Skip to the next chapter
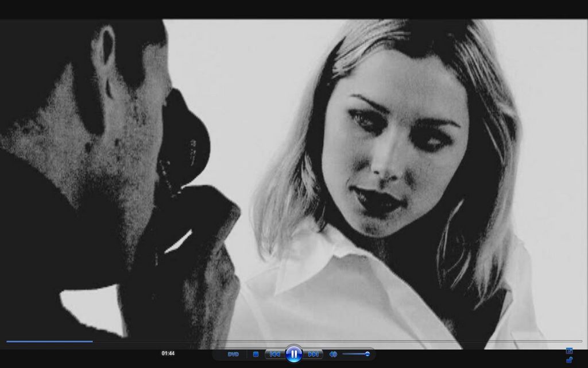This screenshot has height=368, width=588. (313, 354)
